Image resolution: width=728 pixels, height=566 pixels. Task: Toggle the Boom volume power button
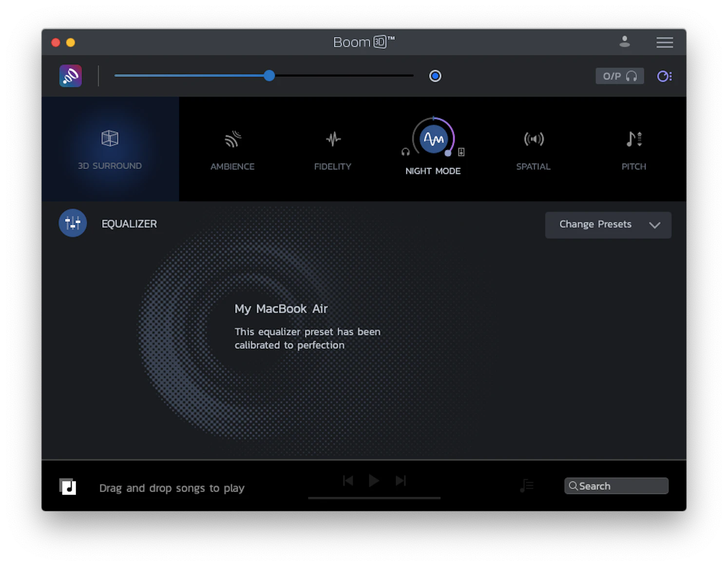point(435,76)
